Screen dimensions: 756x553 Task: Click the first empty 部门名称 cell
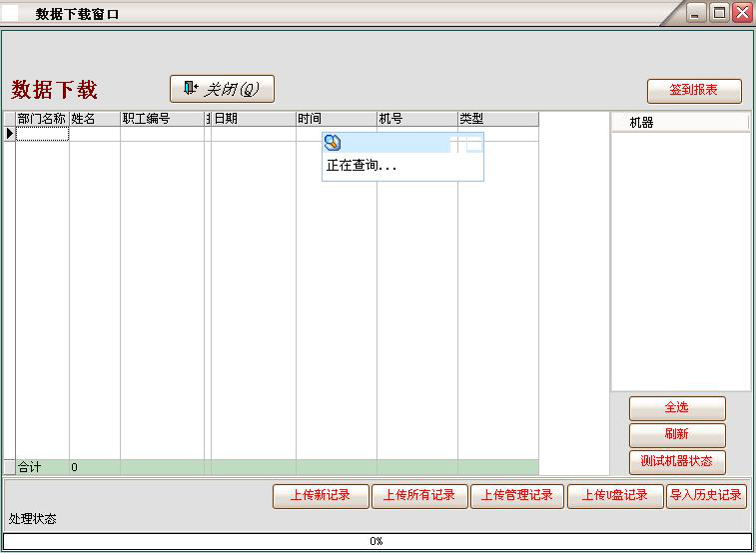(x=42, y=134)
